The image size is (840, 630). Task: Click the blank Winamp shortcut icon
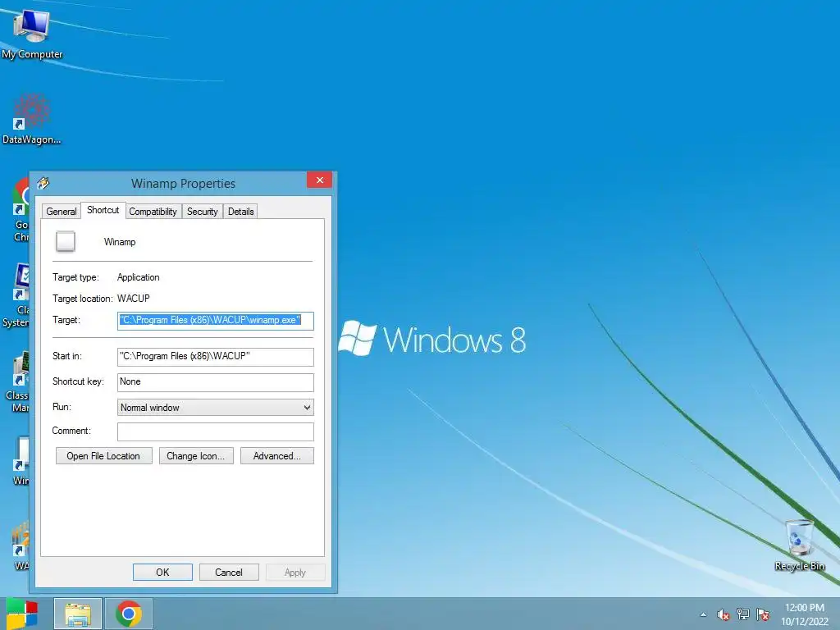point(66,242)
